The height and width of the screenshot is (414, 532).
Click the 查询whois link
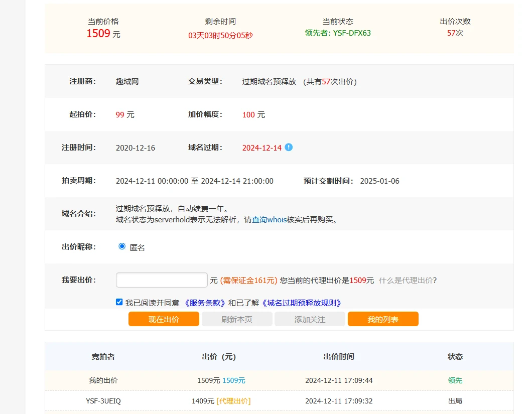pos(269,219)
